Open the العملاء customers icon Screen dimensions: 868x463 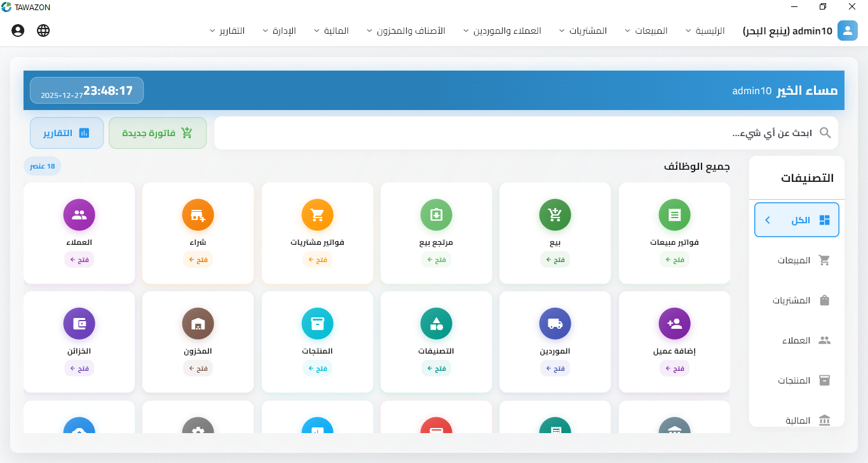79,214
